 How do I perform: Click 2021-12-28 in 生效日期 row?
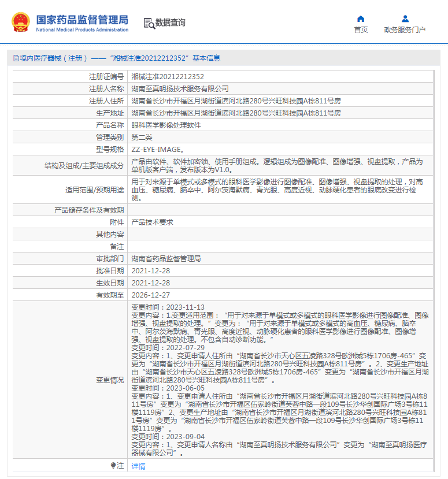pos(151,283)
